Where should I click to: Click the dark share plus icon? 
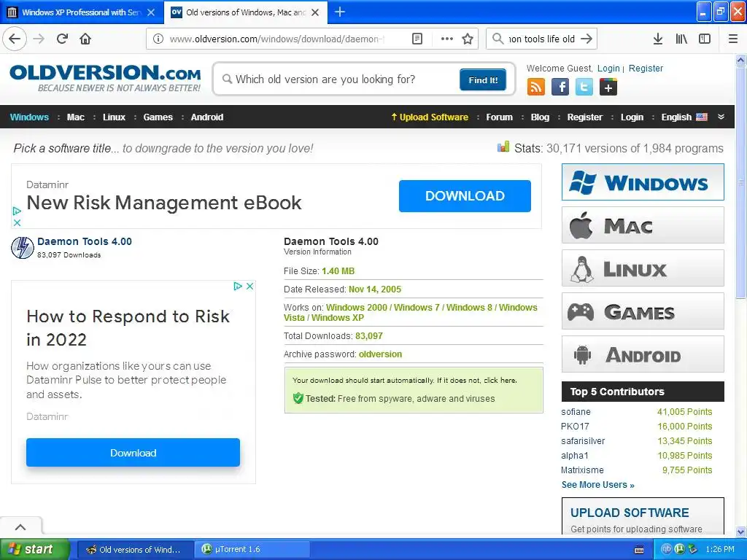[x=608, y=87]
